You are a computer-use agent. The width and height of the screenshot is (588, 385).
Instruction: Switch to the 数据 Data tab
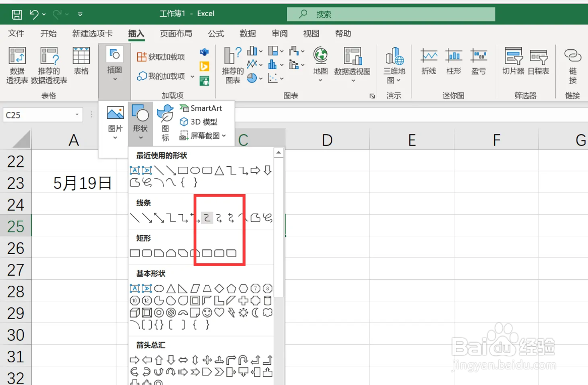(x=248, y=33)
